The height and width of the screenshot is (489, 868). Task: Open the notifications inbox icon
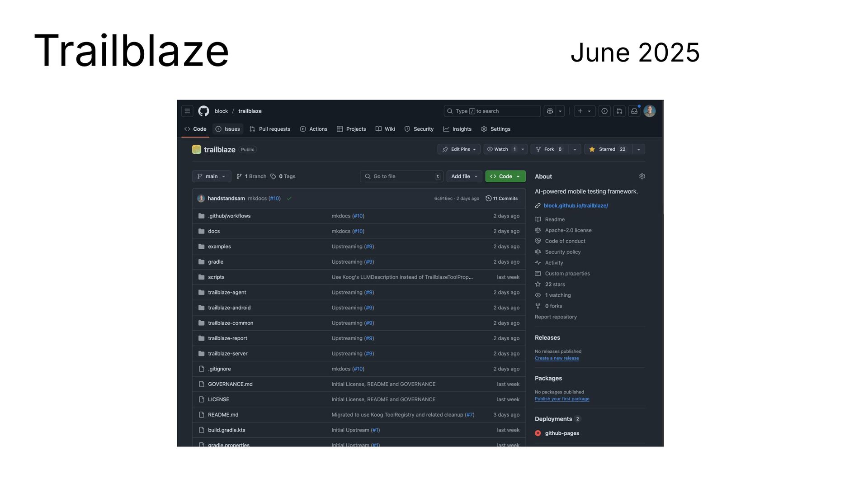pos(634,111)
